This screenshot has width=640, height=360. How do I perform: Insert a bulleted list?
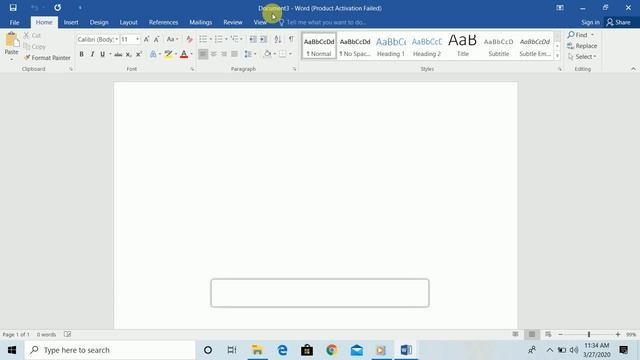click(x=203, y=39)
